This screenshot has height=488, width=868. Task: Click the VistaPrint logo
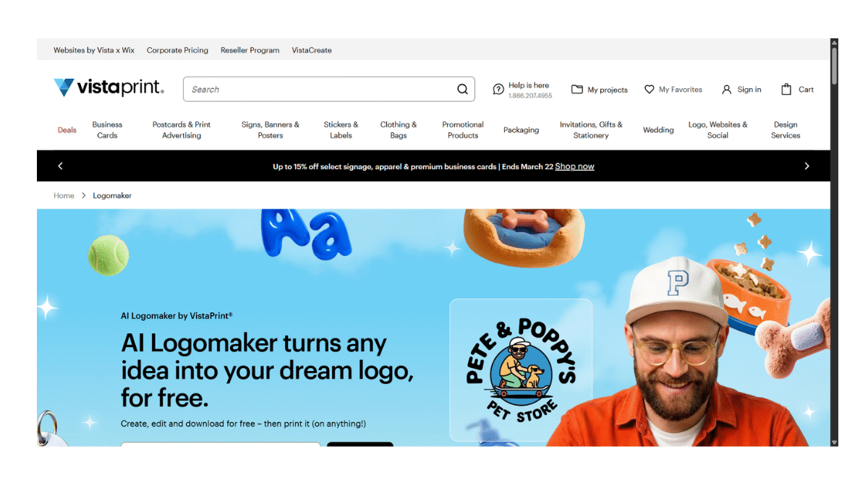[109, 88]
